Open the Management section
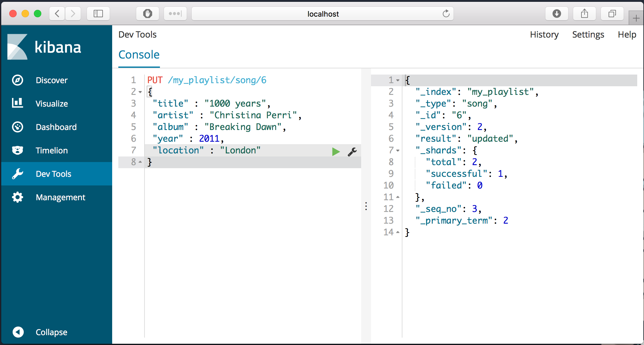The height and width of the screenshot is (345, 644). coord(60,197)
